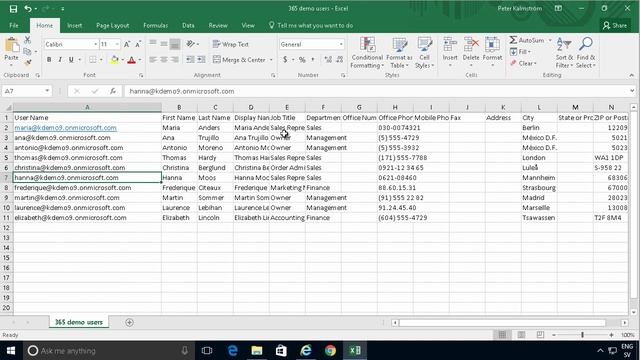This screenshot has height=360, width=640.
Task: Open maria@kdemo9.onmicrosoft.com hyperlink
Action: [x=65, y=128]
